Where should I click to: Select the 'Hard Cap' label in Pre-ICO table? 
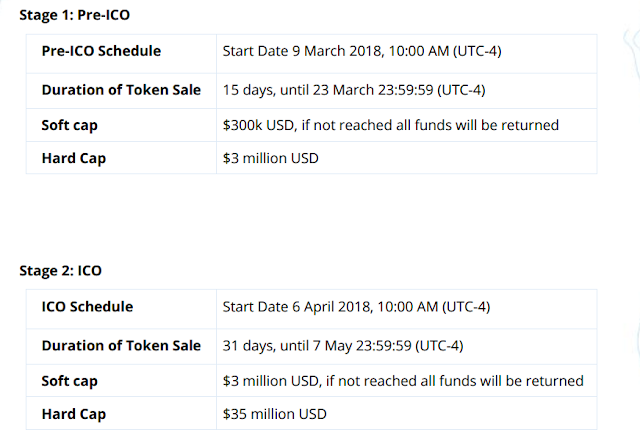(x=73, y=158)
